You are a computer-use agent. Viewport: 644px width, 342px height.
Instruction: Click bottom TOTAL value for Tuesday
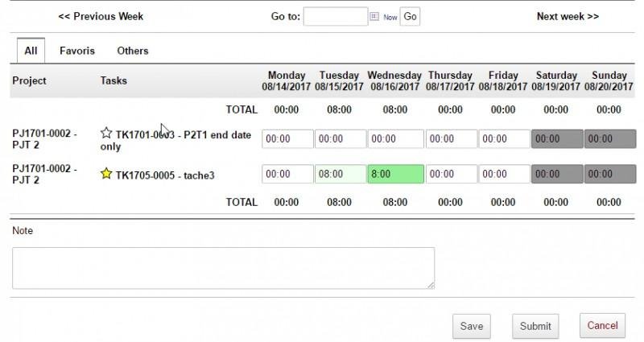tap(339, 202)
